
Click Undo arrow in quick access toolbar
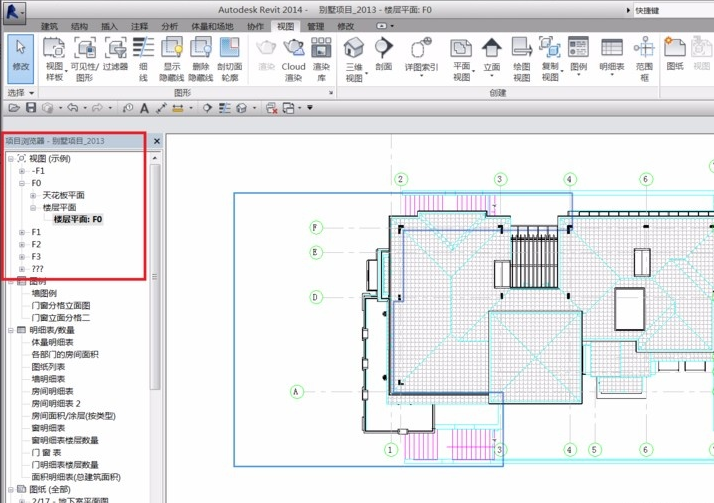(x=72, y=108)
